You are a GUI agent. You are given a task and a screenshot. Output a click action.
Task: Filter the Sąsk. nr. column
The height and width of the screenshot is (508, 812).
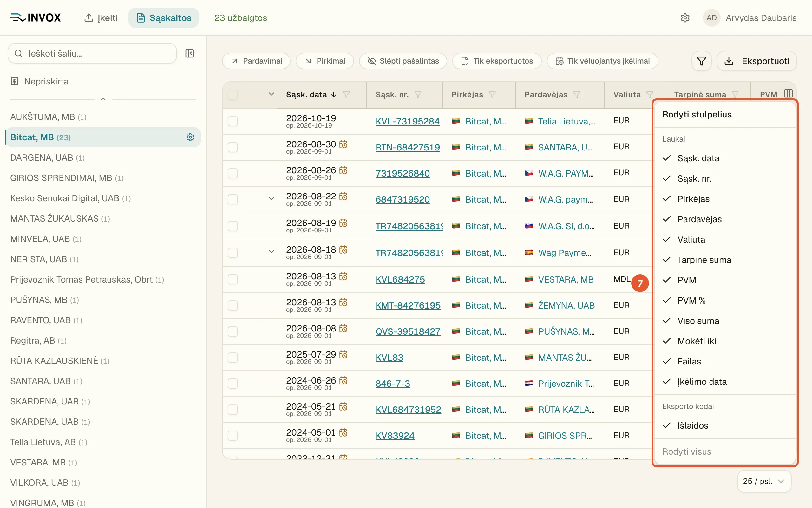point(418,95)
